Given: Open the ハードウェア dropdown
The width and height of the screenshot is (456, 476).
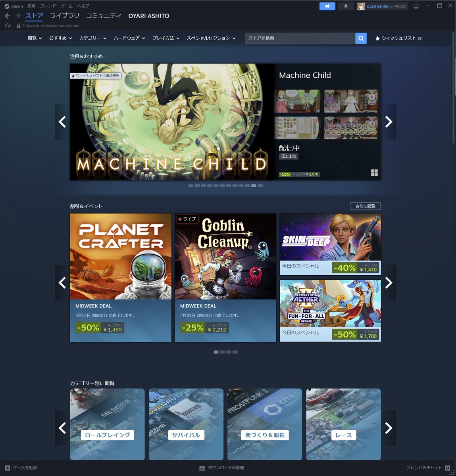Looking at the screenshot, I should (129, 38).
